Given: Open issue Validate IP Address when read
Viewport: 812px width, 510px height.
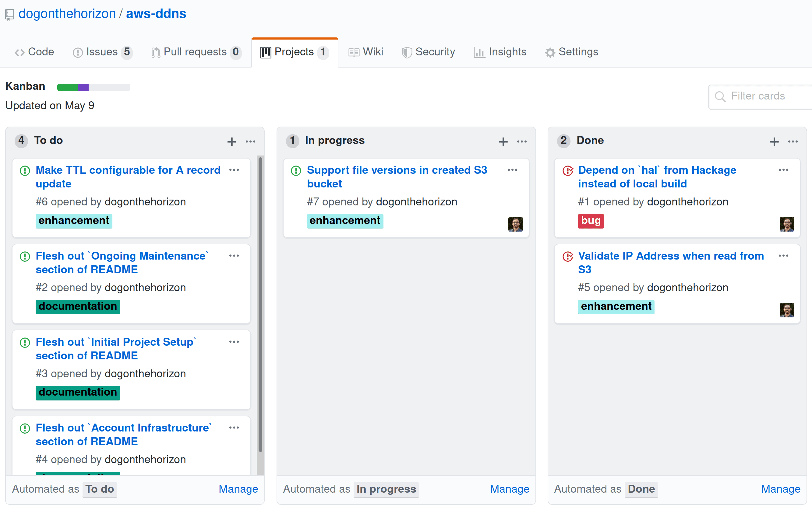Looking at the screenshot, I should tap(671, 263).
